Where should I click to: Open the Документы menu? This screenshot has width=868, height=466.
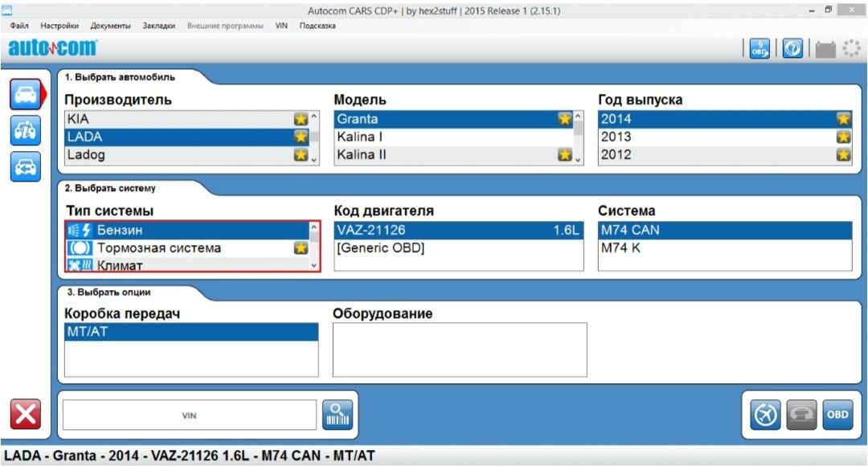[x=110, y=26]
